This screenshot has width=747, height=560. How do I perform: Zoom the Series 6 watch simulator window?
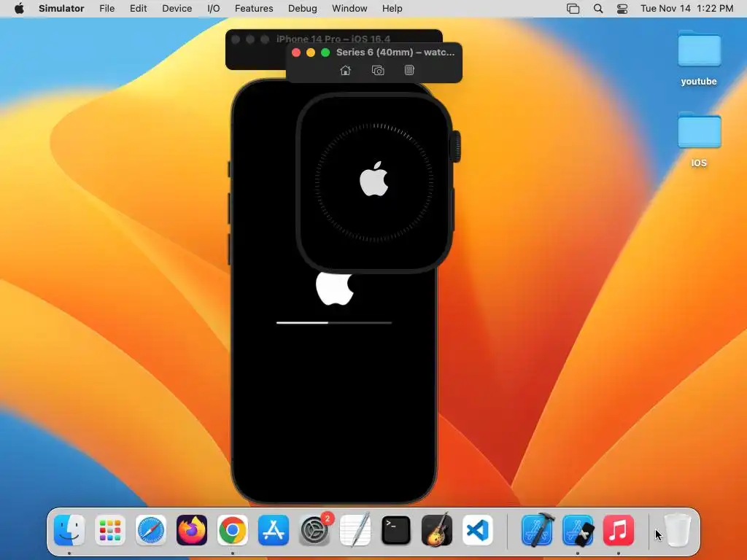(325, 52)
